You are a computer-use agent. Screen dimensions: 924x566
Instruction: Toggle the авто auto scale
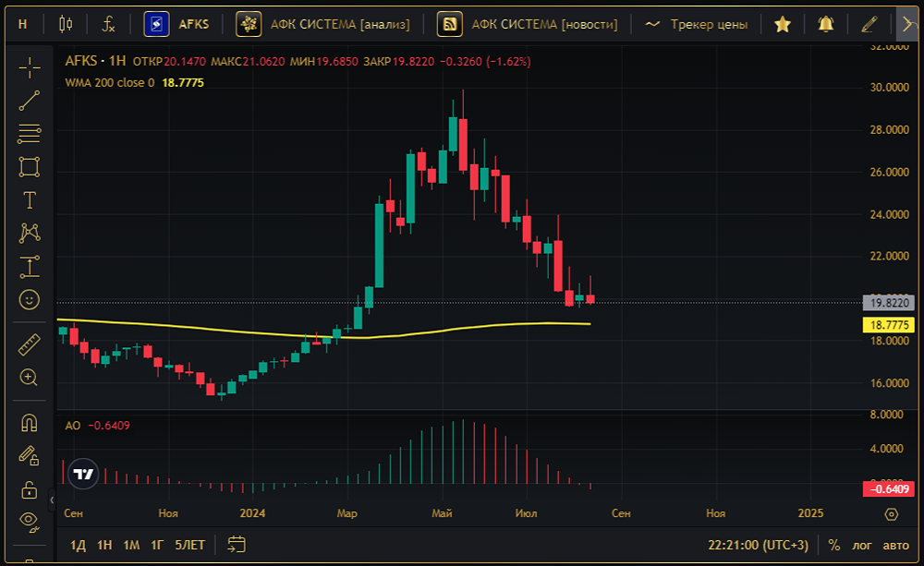pos(895,545)
